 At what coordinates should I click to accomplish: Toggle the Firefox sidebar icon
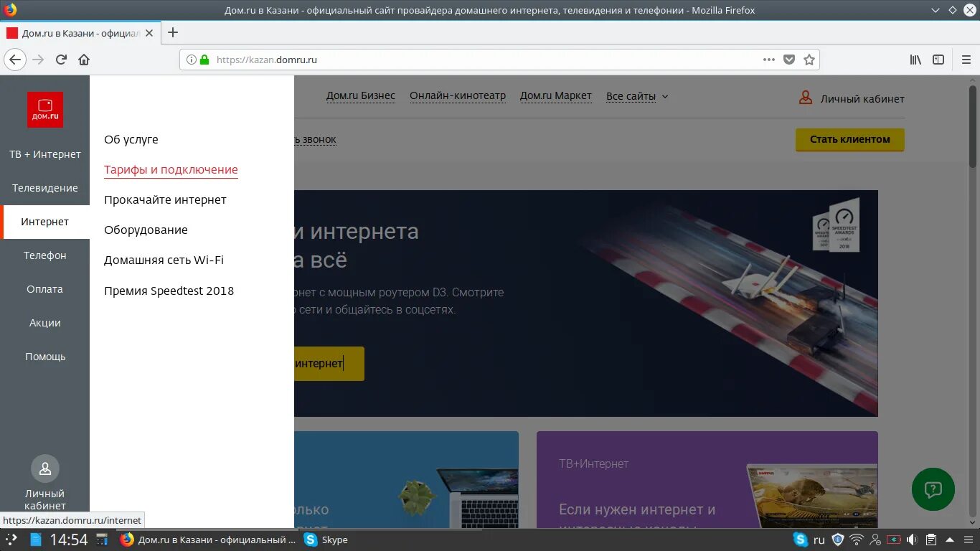pos(938,60)
